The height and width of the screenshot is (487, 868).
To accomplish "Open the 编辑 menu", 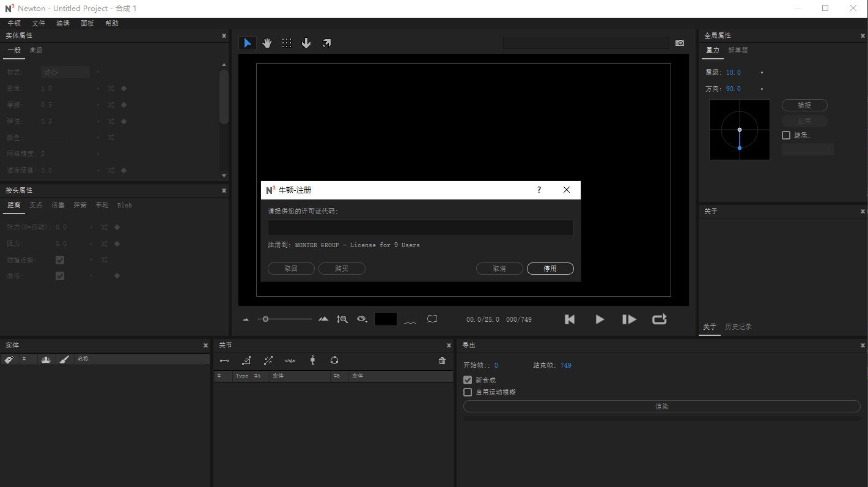I will [x=63, y=23].
